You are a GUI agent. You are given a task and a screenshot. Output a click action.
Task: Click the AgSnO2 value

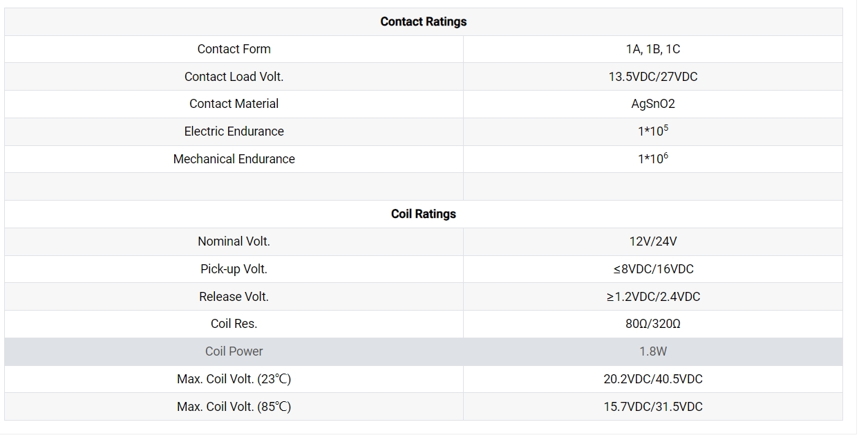click(652, 104)
